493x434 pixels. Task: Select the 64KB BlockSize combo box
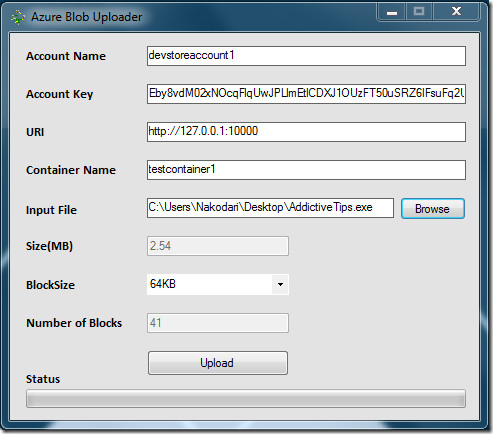(x=218, y=284)
